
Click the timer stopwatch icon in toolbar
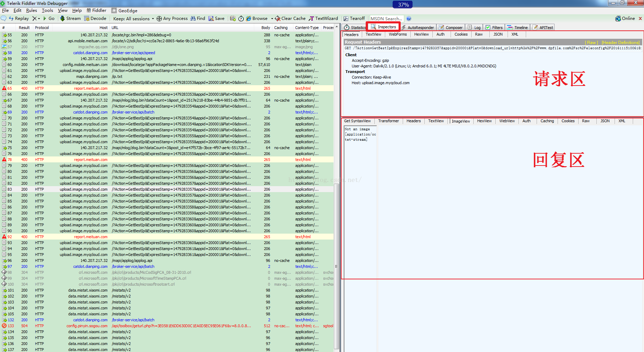coord(241,19)
